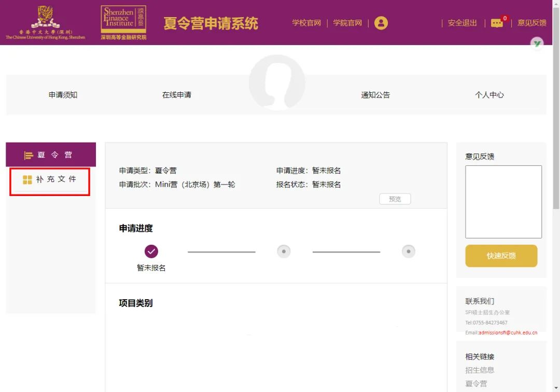Click the green floating browser extension icon
Viewport: 560px width, 392px height.
[537, 44]
